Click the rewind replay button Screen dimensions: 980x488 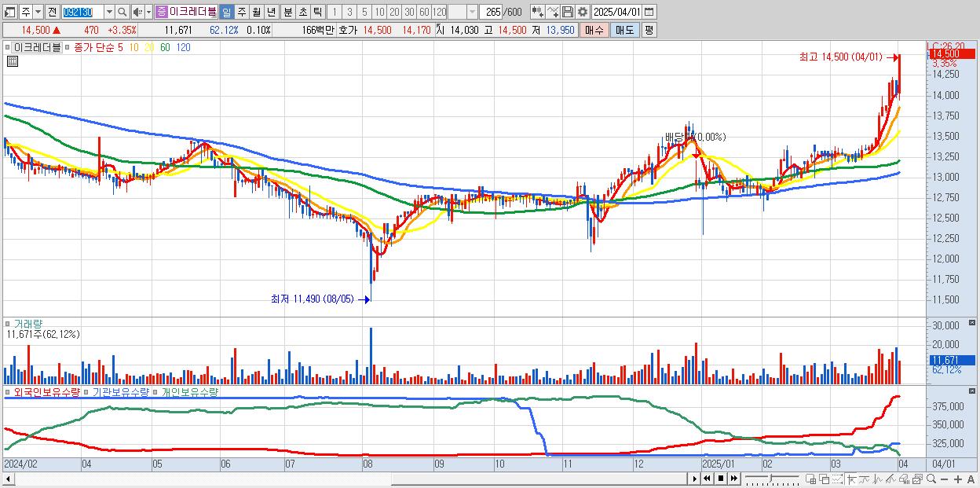(707, 479)
